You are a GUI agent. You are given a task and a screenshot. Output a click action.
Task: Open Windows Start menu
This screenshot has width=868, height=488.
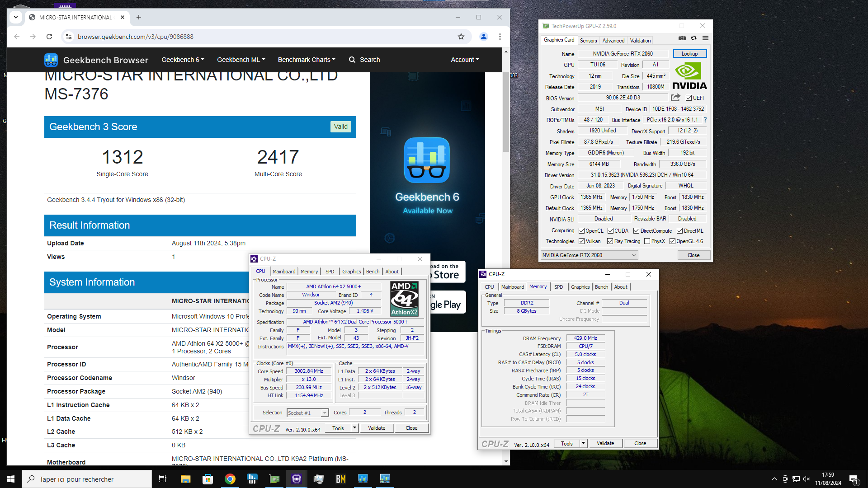pos(11,479)
